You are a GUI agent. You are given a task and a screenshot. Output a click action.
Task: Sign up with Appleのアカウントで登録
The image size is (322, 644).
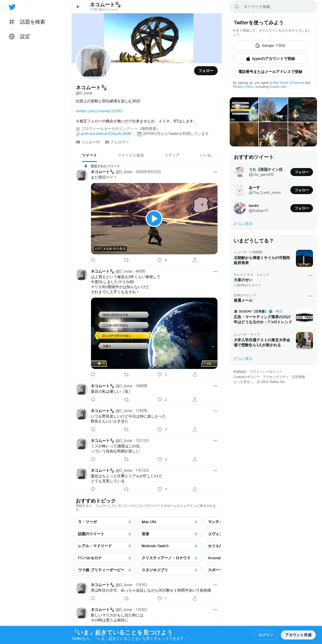click(270, 59)
